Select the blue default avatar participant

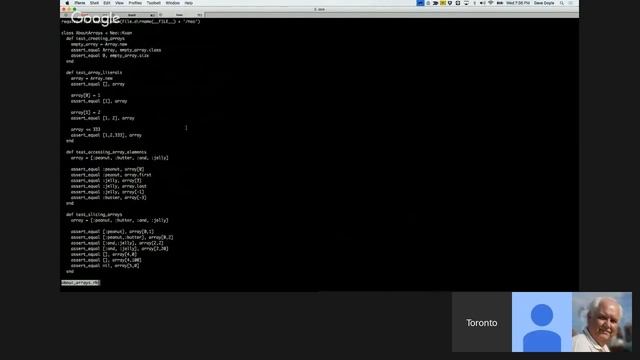pos(542,322)
